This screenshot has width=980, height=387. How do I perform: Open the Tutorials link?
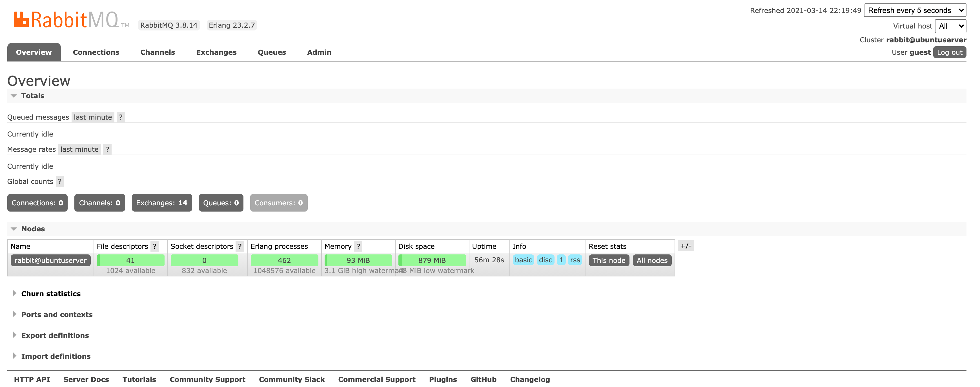139,380
